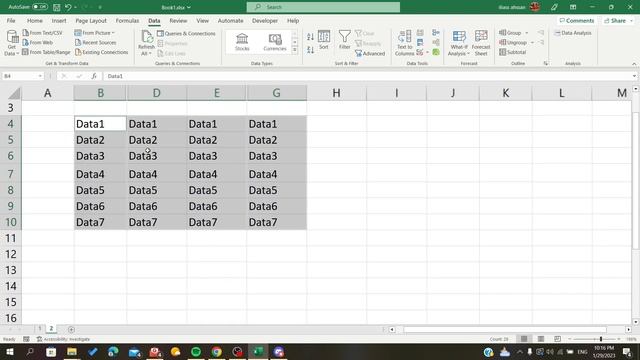Open Advanced filter options

[370, 53]
